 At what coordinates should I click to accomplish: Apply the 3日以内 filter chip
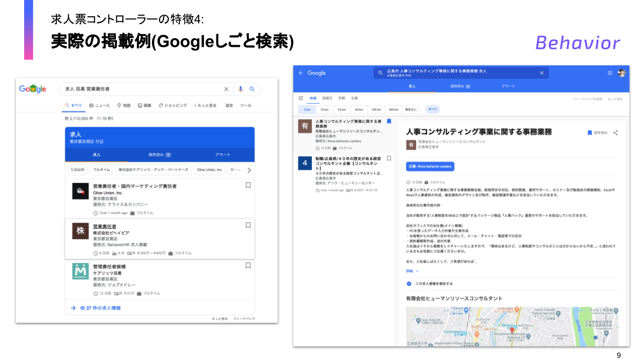77,170
